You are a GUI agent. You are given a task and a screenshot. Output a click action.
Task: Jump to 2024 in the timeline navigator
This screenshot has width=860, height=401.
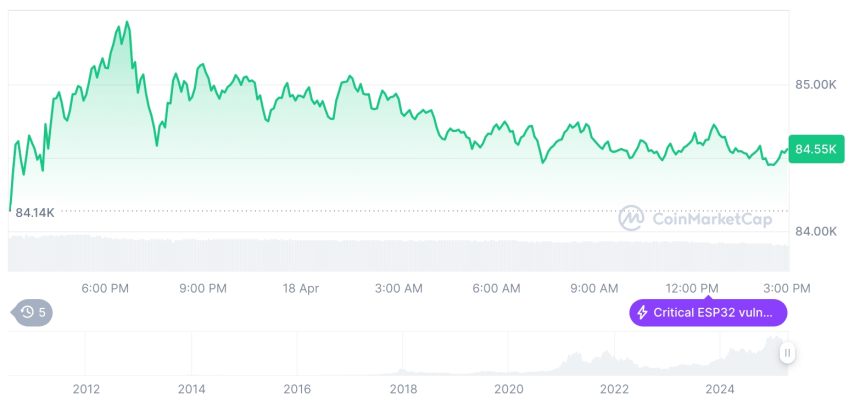720,388
